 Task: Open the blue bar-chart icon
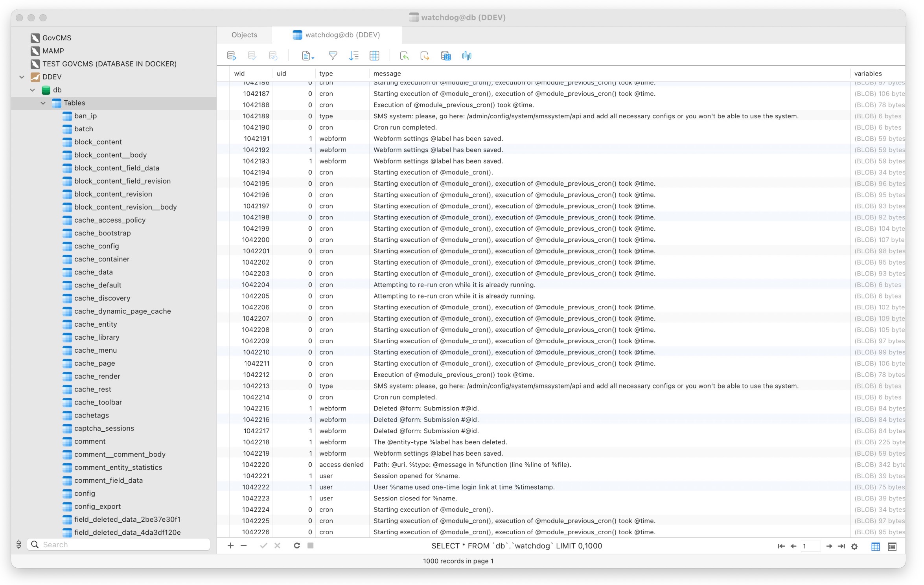coord(467,56)
